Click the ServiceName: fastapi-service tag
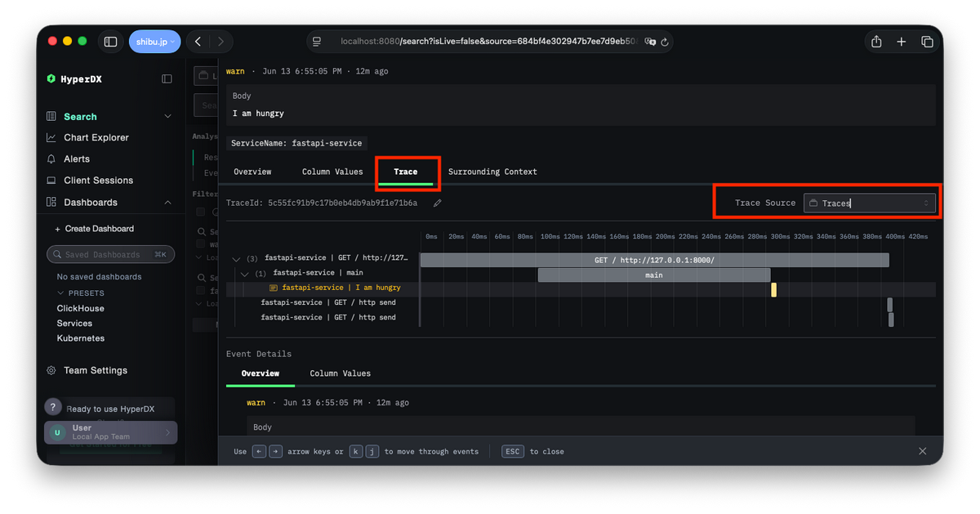The width and height of the screenshot is (980, 514). 296,143
